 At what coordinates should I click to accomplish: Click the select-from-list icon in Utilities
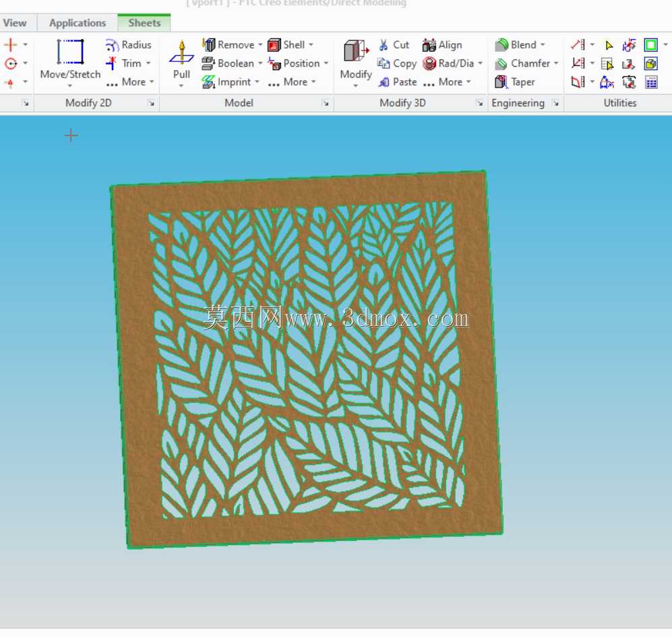(607, 64)
